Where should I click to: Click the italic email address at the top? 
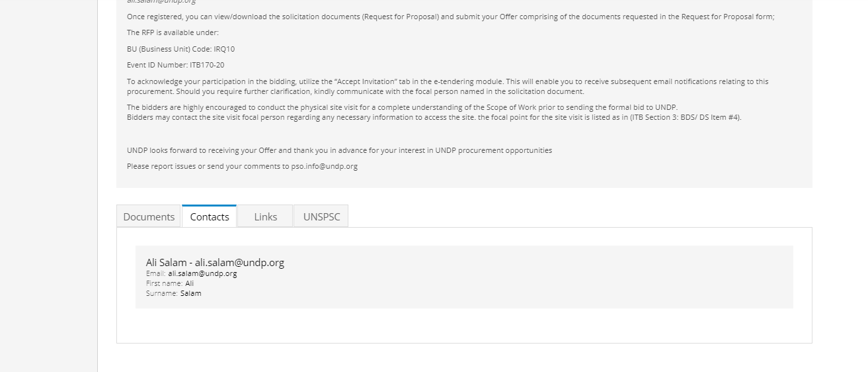coord(161,2)
